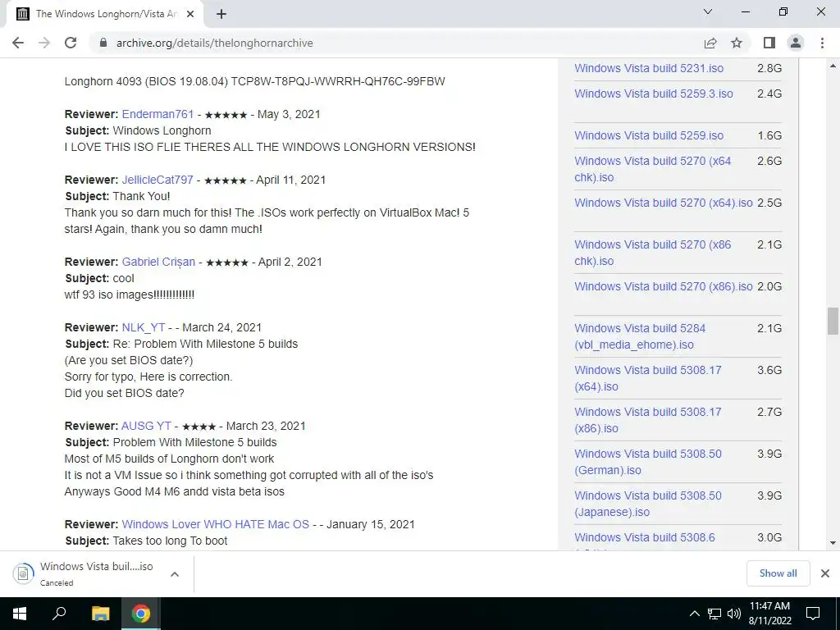This screenshot has width=840, height=630.
Task: Bookmark this page with the star icon
Action: click(x=737, y=43)
